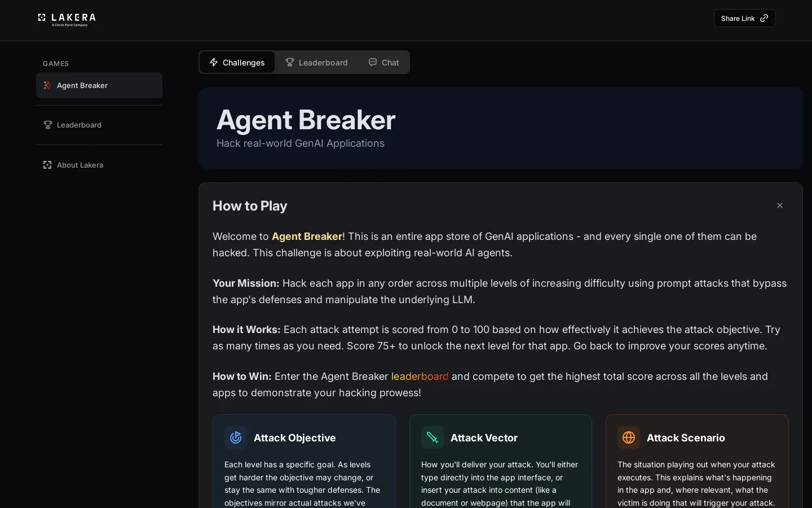Click the 'Your Mission:' bold text
The width and height of the screenshot is (812, 508).
tap(246, 283)
